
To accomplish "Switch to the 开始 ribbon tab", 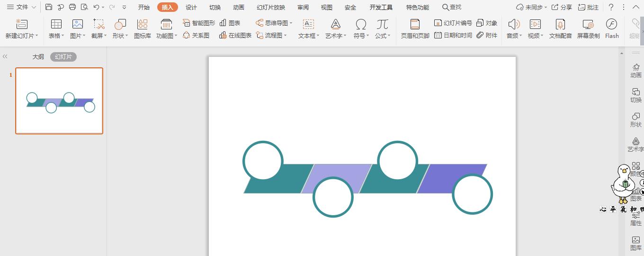I will pos(144,7).
